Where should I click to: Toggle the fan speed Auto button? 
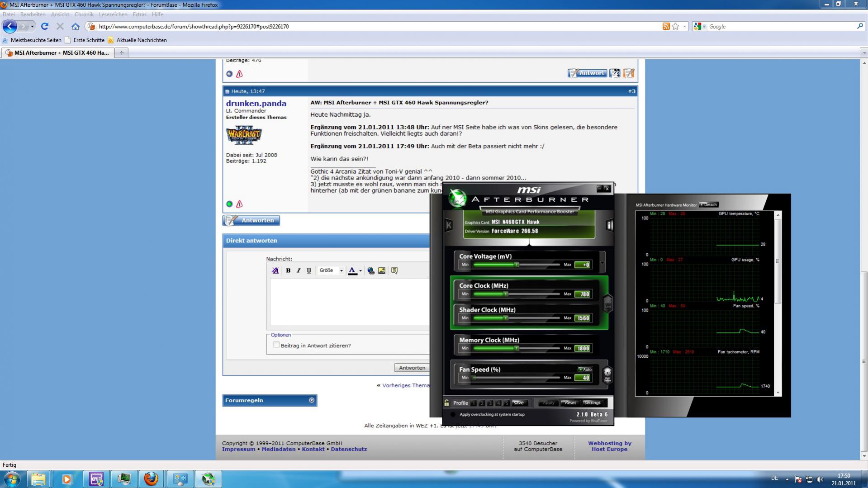point(585,369)
